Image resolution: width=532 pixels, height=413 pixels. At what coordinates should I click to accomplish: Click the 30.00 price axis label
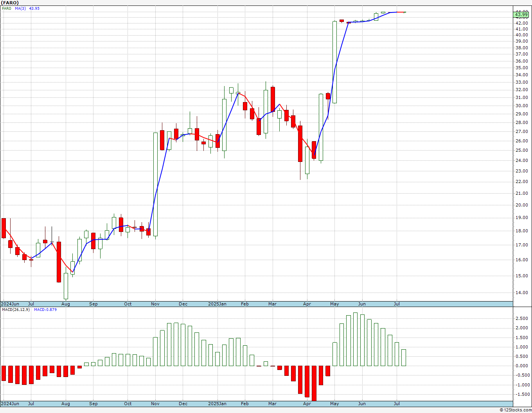(521, 106)
